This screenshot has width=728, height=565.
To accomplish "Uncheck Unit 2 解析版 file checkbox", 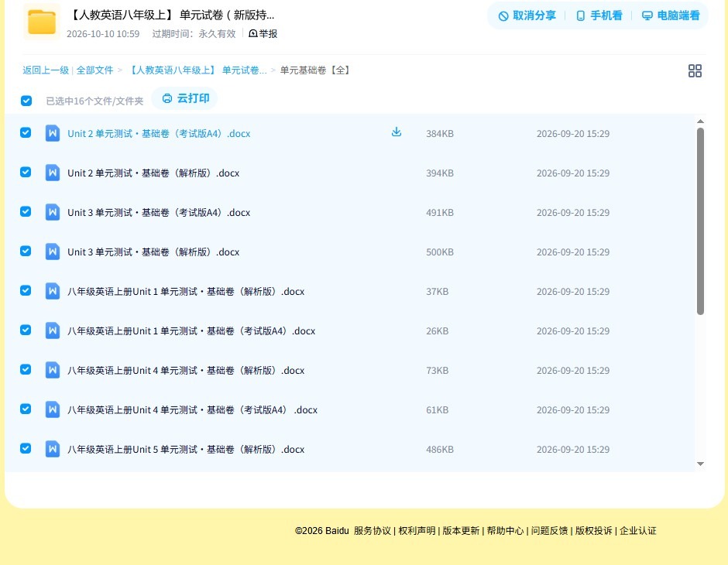I will pos(26,172).
